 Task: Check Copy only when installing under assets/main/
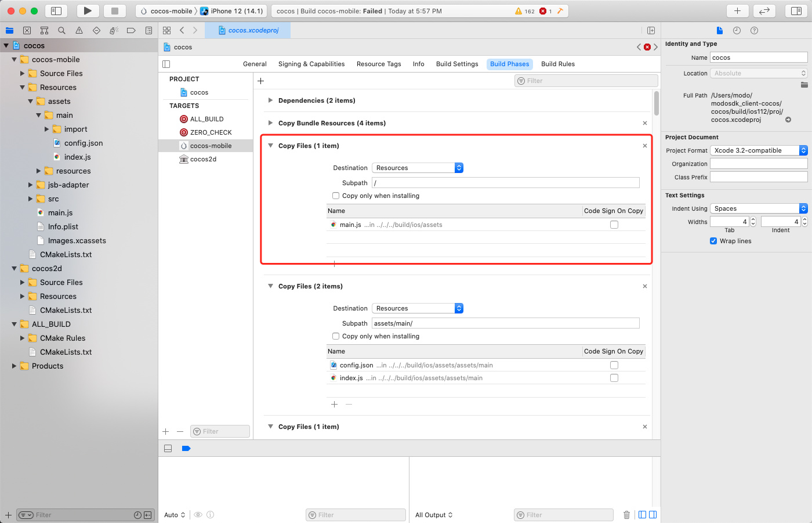336,336
